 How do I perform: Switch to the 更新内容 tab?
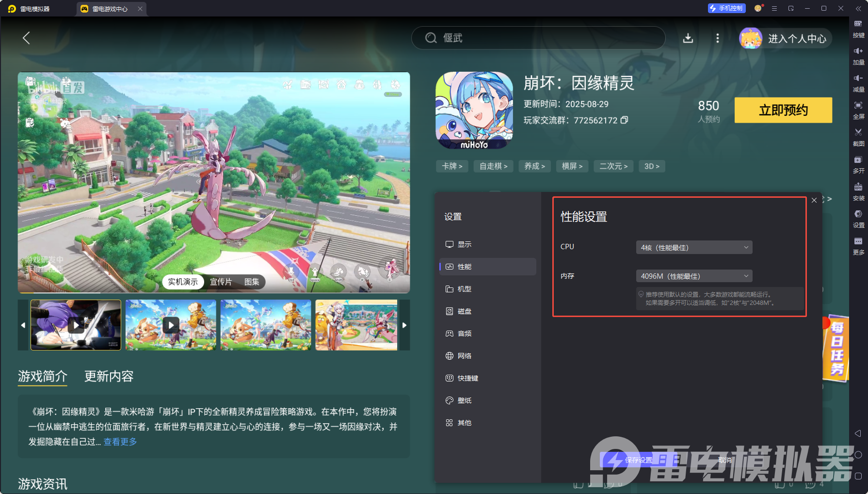point(109,377)
